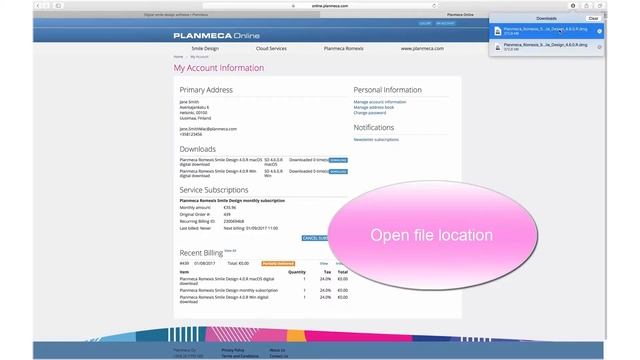
Task: Open the Terms and Conditions footer link
Action: click(x=240, y=356)
